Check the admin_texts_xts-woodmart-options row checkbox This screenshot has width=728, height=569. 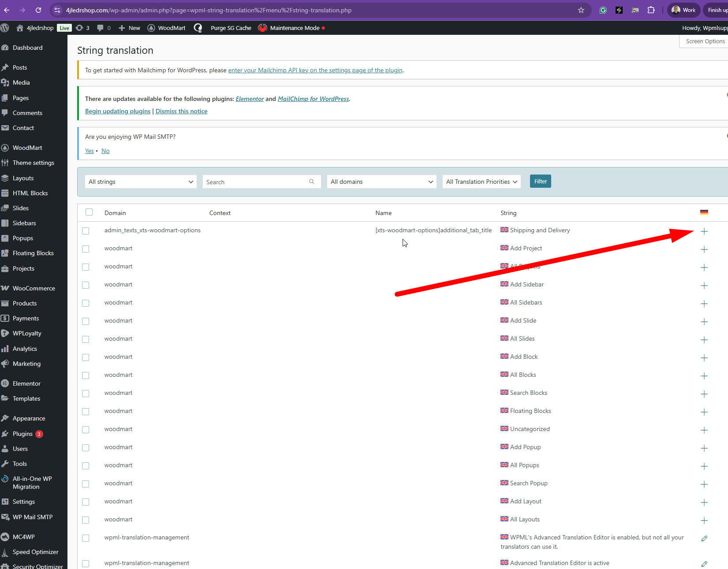coord(86,231)
